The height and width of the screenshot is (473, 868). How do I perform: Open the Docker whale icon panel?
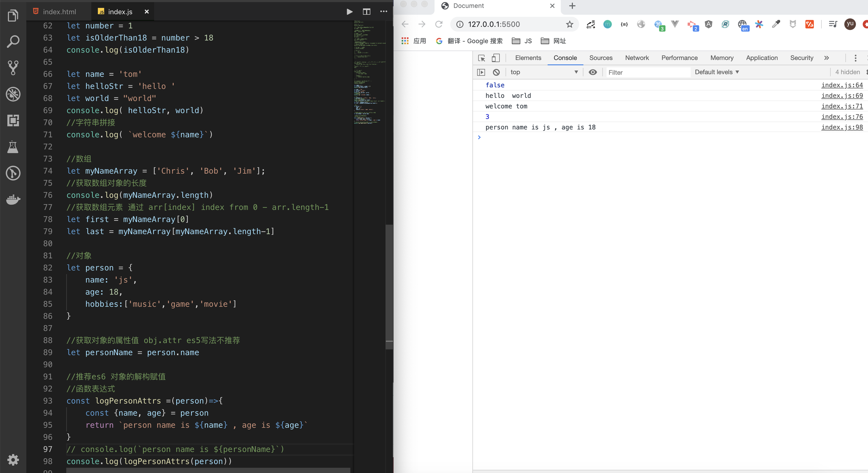(13, 199)
